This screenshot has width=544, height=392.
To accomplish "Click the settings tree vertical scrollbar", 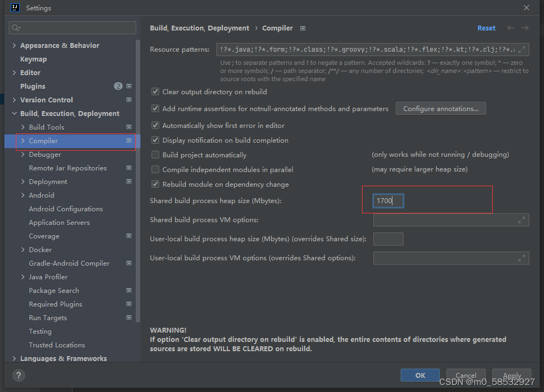I will click(x=138, y=180).
